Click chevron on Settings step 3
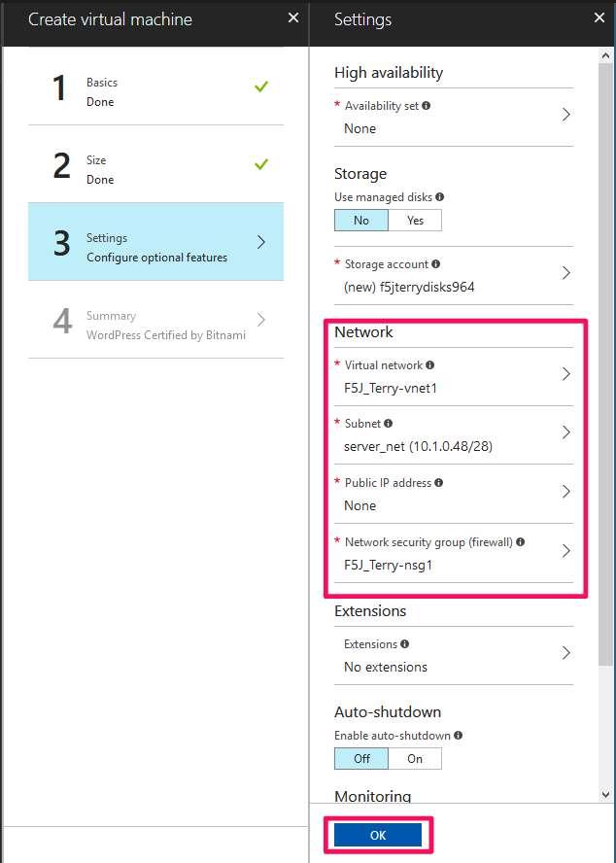 [261, 242]
